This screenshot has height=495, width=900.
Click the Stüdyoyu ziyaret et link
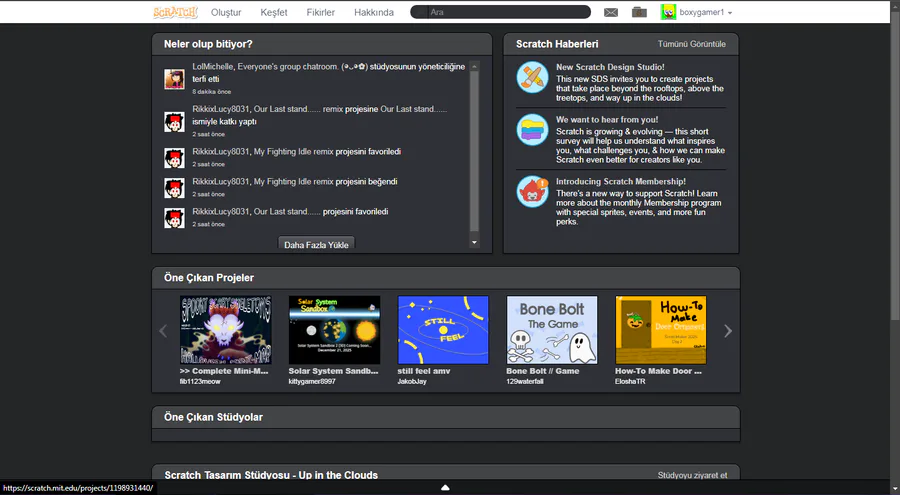[x=692, y=475]
